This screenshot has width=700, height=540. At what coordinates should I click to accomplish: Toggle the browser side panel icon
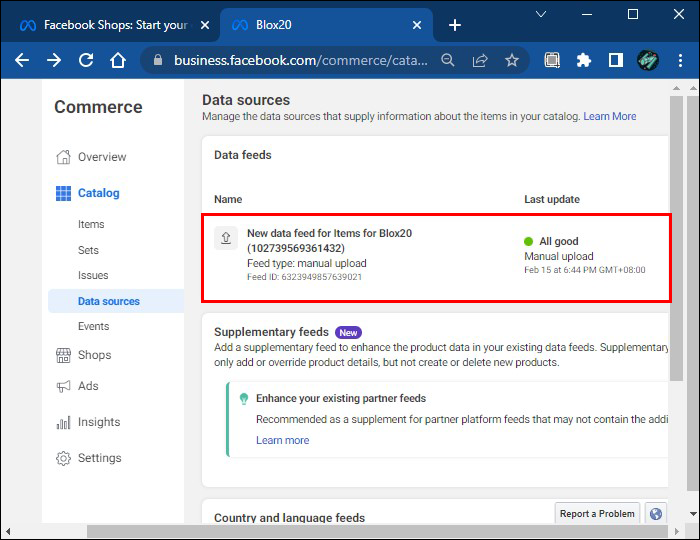pyautogui.click(x=616, y=60)
